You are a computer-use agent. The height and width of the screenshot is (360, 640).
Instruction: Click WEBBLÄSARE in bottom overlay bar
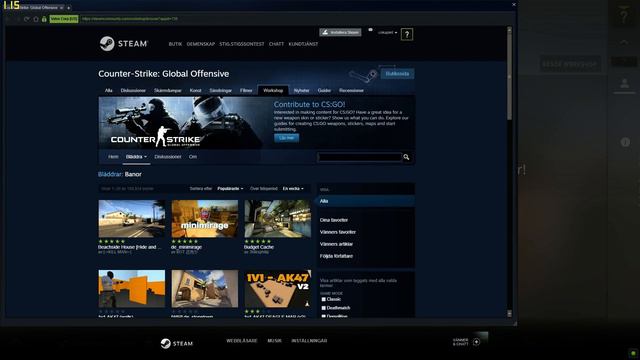click(242, 341)
